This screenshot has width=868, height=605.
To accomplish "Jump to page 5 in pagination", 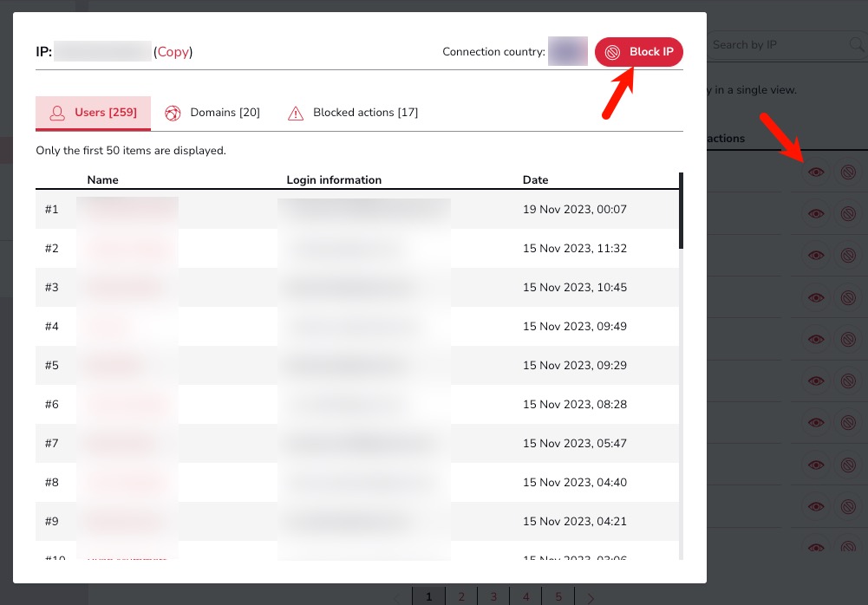I will pyautogui.click(x=558, y=596).
